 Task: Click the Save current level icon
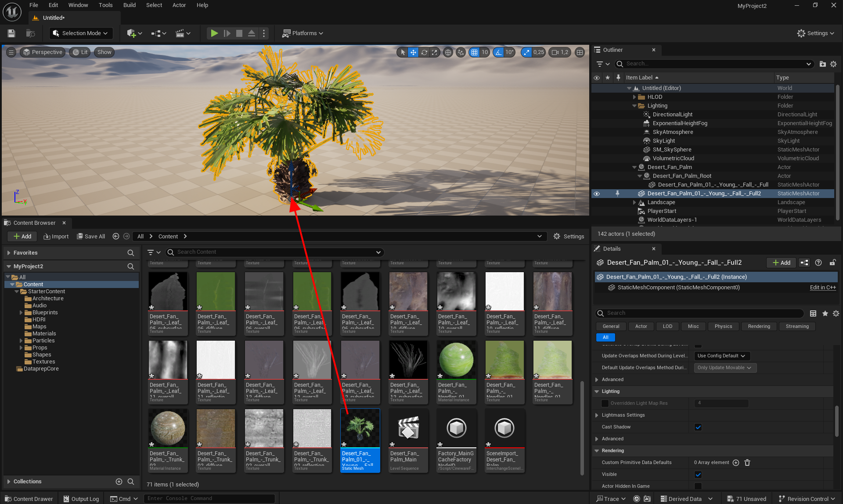click(x=11, y=33)
